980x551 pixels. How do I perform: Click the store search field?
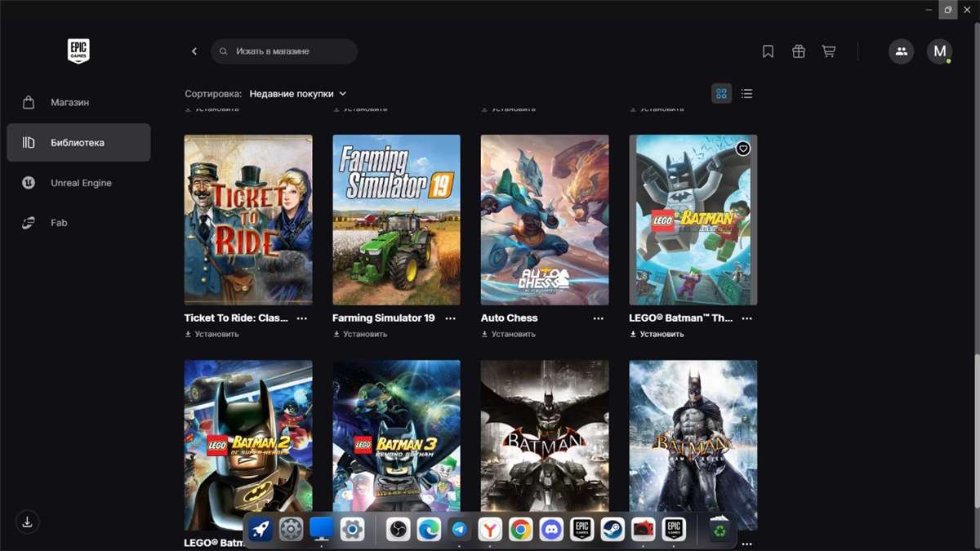pyautogui.click(x=284, y=51)
